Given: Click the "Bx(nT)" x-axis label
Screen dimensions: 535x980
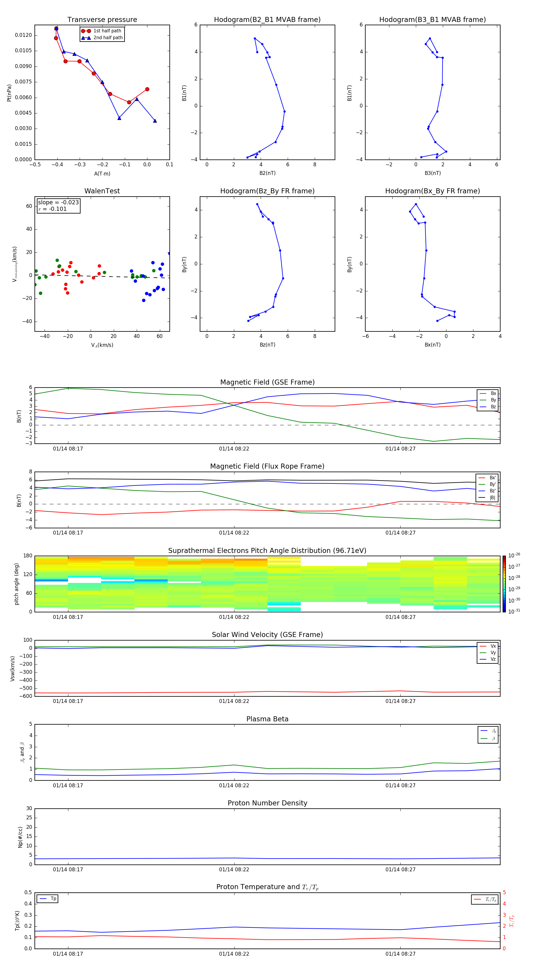Looking at the screenshot, I should pyautogui.click(x=432, y=345).
